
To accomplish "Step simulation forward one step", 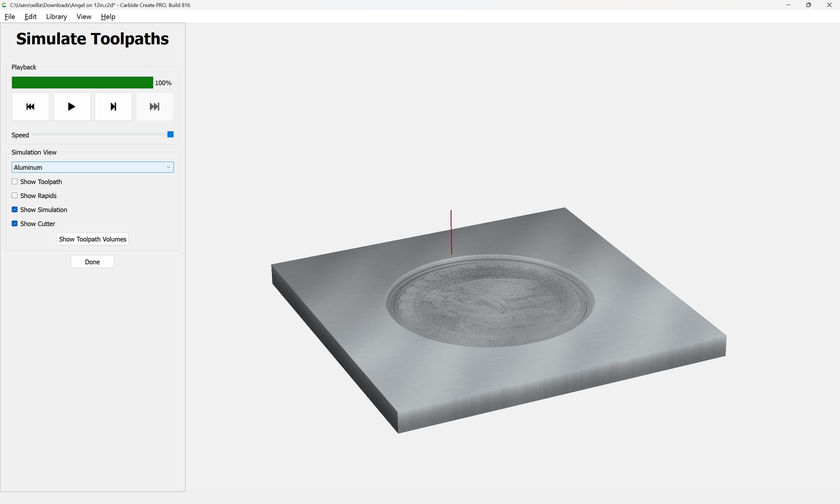I will point(113,106).
